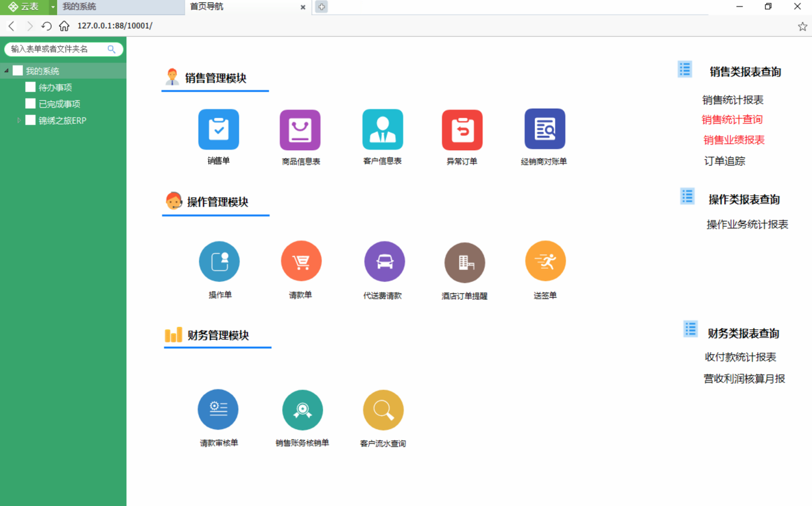The image size is (812, 506).
Task: Click list icon beside 操作类报表查询
Action: tap(687, 196)
